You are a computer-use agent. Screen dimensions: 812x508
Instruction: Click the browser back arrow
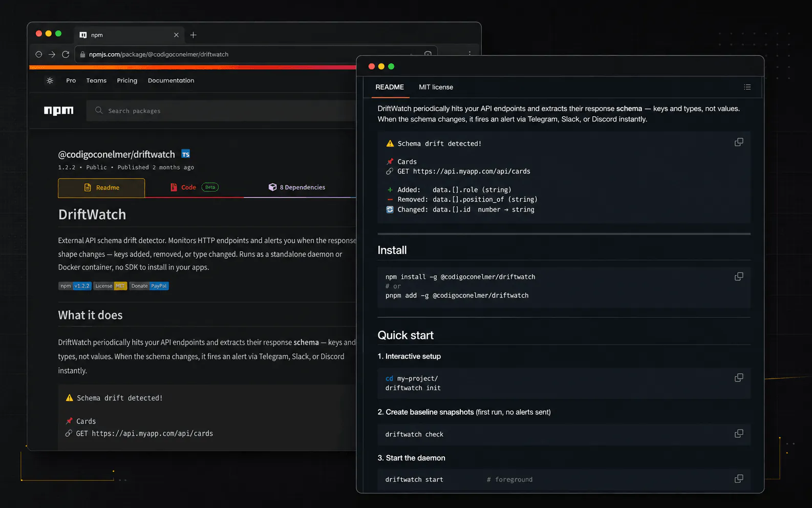tap(38, 54)
